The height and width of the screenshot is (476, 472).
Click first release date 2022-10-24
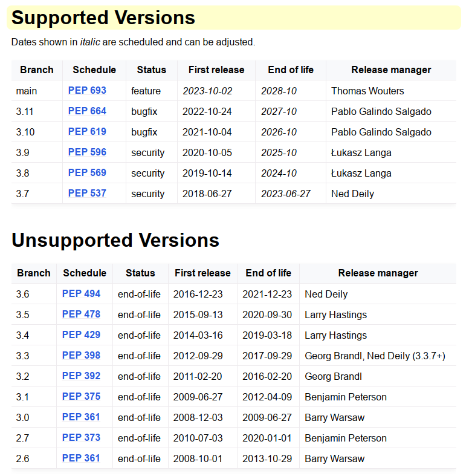(207, 111)
